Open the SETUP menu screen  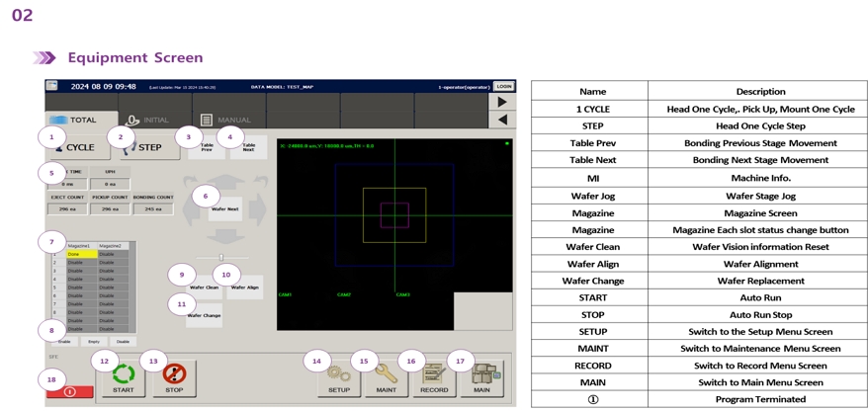coord(339,378)
